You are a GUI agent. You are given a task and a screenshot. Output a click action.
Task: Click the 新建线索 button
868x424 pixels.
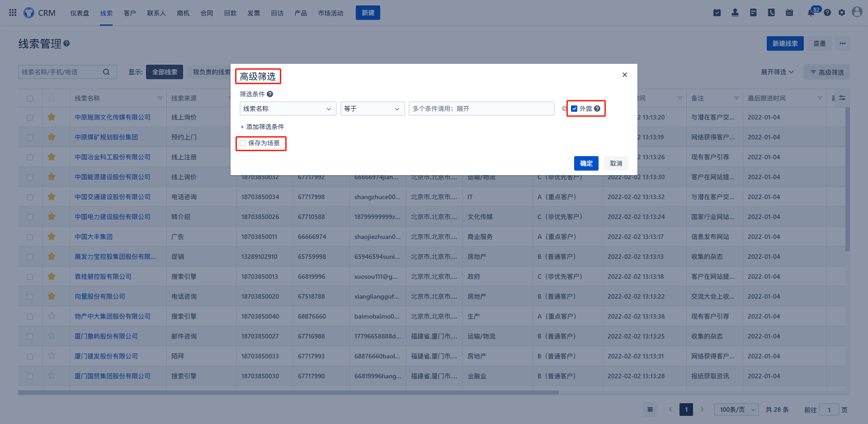785,43
